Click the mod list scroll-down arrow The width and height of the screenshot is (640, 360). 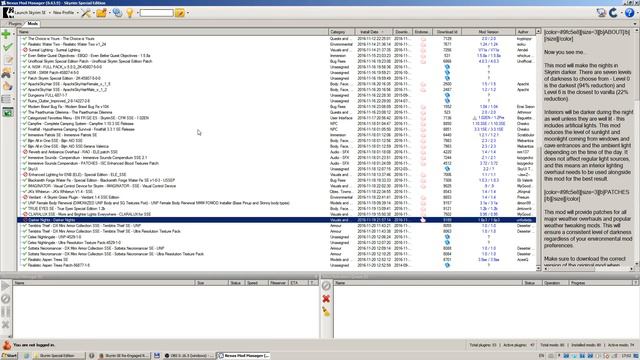pyautogui.click(x=538, y=268)
